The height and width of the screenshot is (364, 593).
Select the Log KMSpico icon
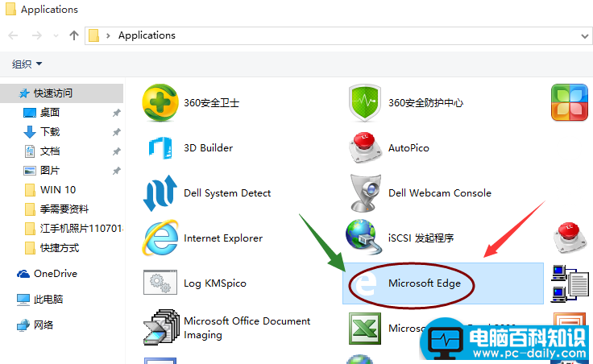click(160, 283)
